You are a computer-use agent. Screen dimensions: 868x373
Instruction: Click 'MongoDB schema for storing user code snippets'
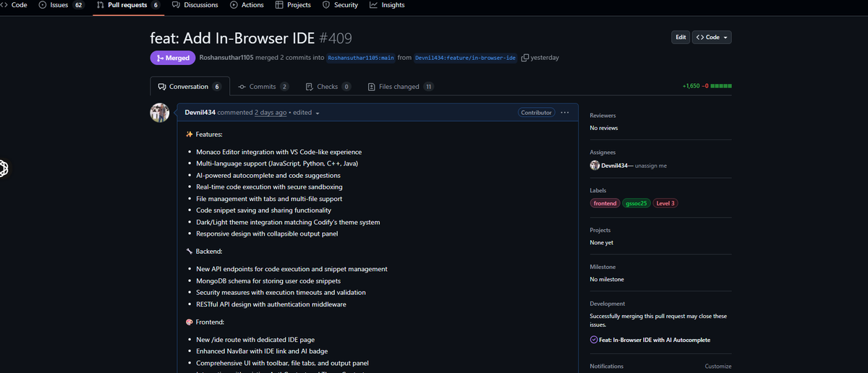tap(268, 280)
